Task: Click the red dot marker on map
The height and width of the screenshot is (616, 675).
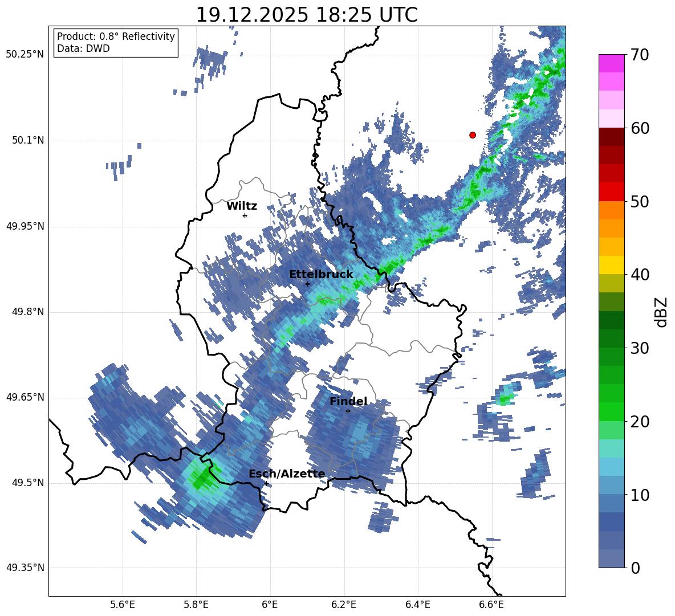Action: [473, 135]
